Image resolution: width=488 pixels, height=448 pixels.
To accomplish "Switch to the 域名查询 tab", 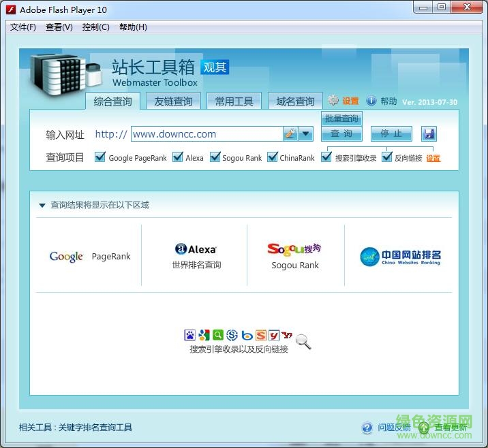I will (x=295, y=101).
